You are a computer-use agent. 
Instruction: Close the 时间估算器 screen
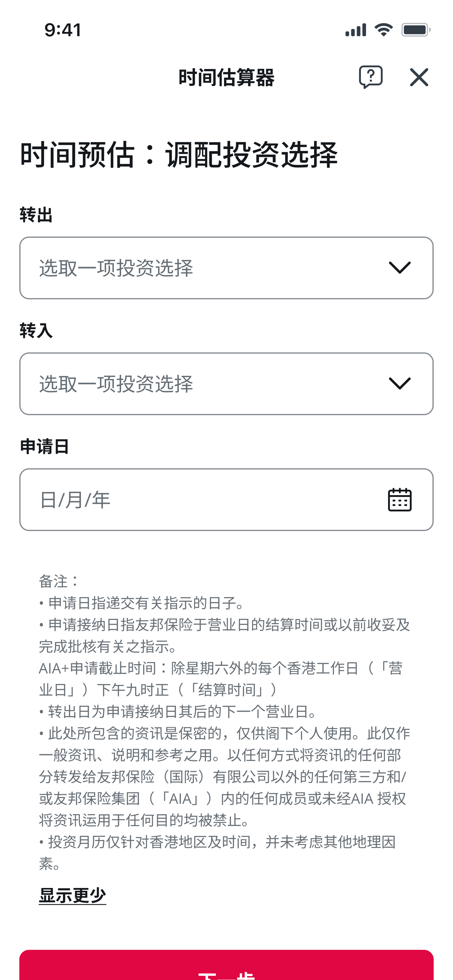419,77
